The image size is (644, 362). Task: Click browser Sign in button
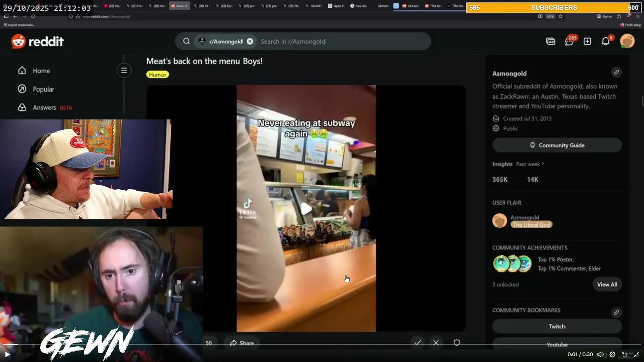604,16
